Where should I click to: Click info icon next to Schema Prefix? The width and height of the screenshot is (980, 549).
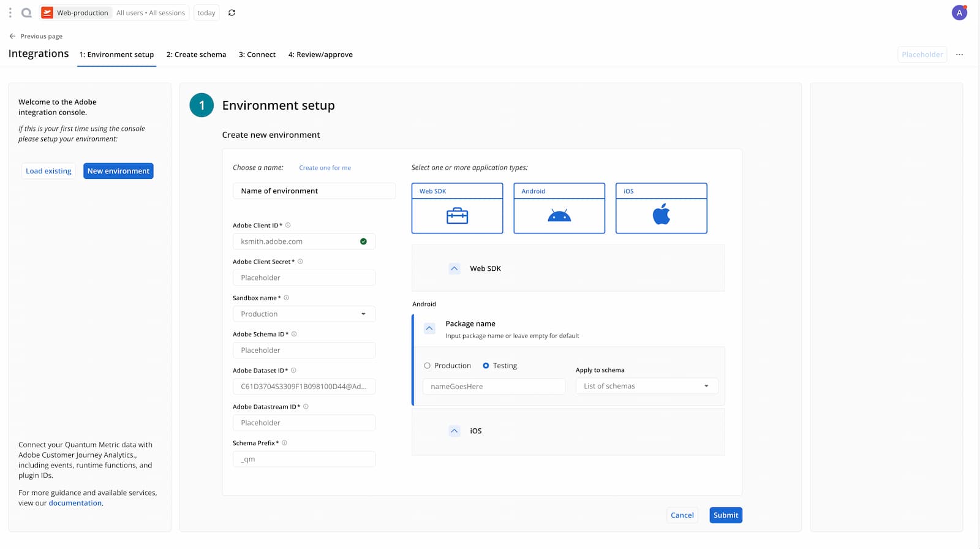tap(284, 442)
